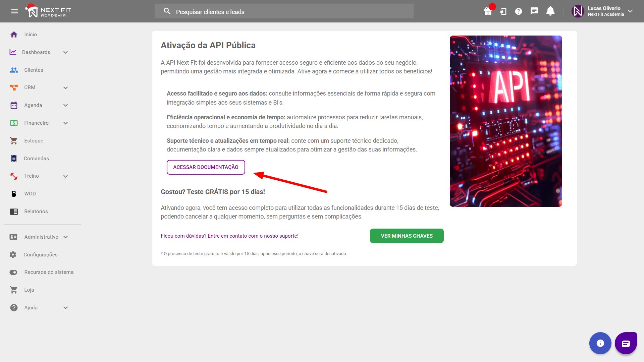Expand the CRM menu chevron
Screen dimensions: 644x362
[65, 88]
